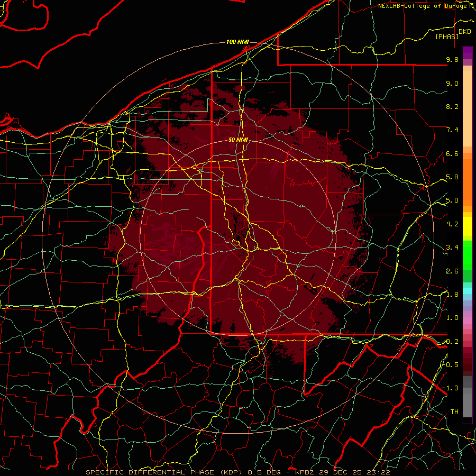Image resolution: width=476 pixels, height=476 pixels.
Task: Pick the pink segment of the color bar
Action: pyautogui.click(x=467, y=321)
